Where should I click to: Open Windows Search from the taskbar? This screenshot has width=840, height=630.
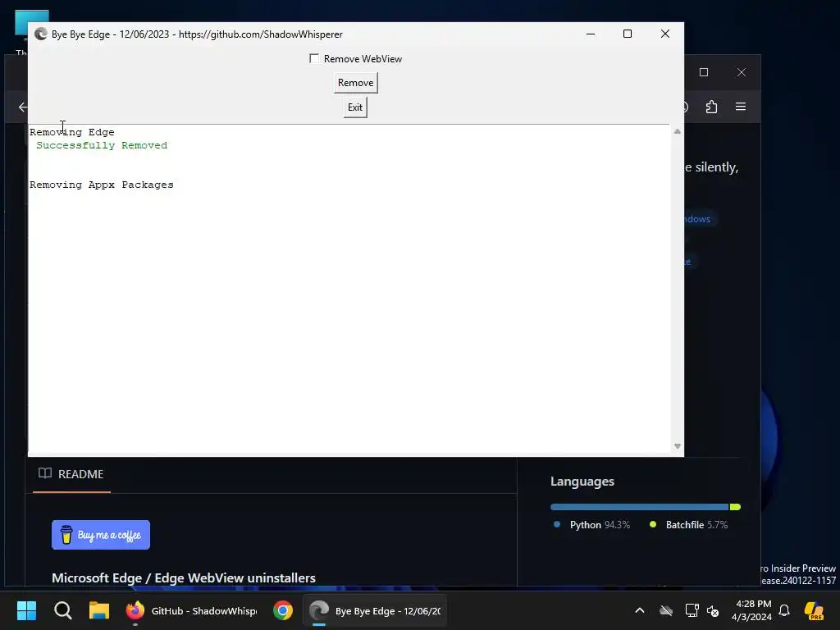pyautogui.click(x=62, y=610)
